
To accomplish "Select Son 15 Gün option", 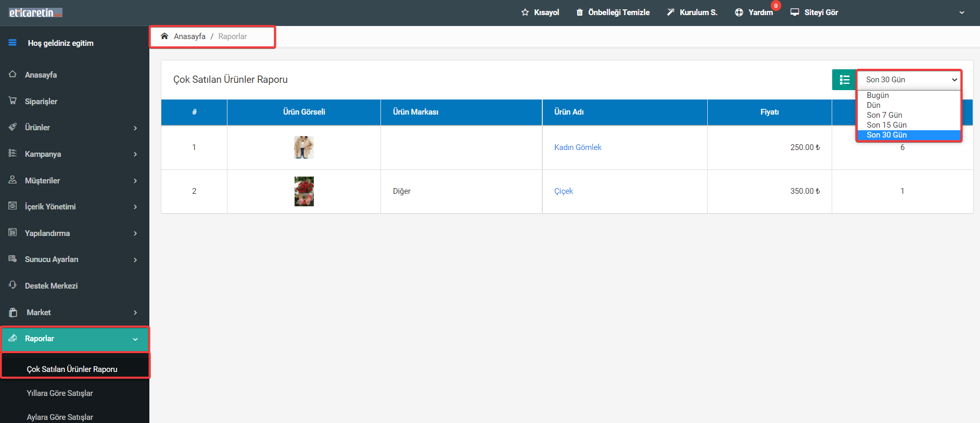I will (908, 125).
